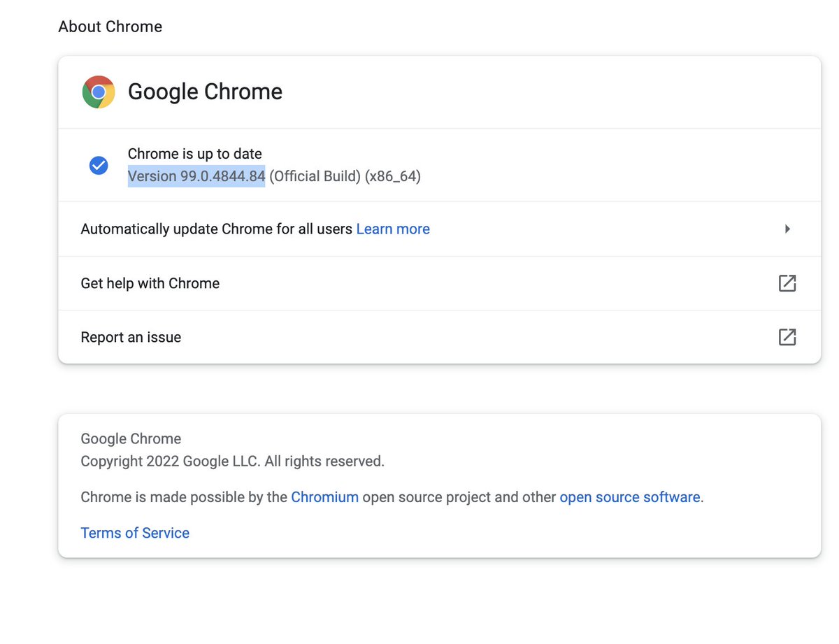Click Google Chrome label in copyright card

131,439
